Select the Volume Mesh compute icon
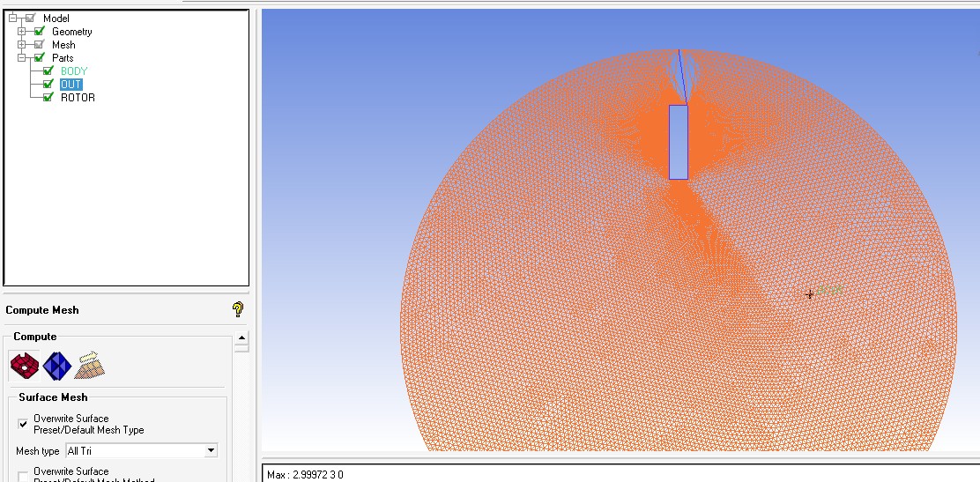Viewport: 980px width, 482px height. tap(57, 365)
